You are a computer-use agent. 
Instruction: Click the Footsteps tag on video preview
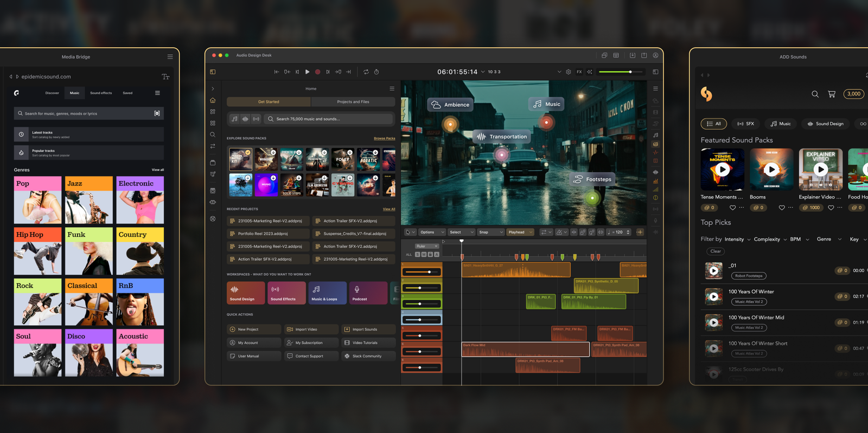coord(592,179)
